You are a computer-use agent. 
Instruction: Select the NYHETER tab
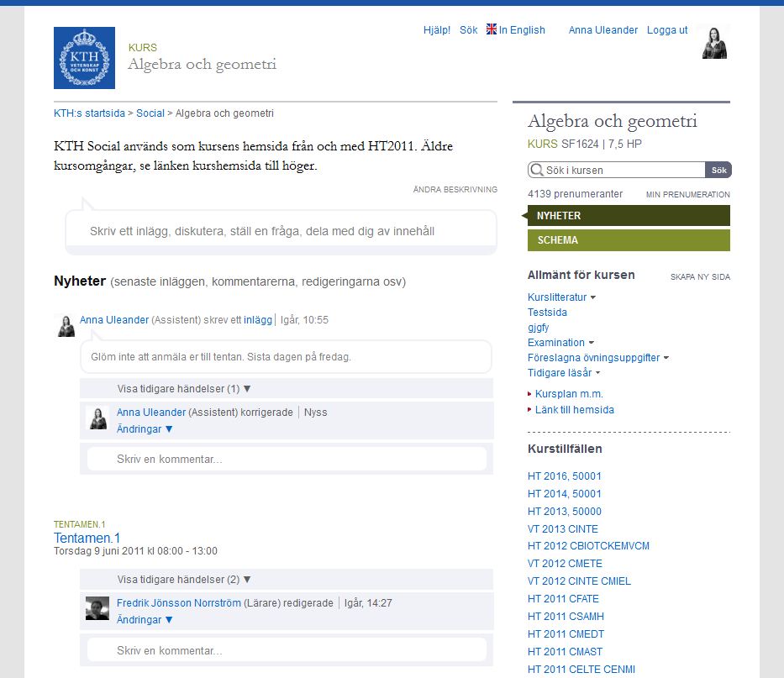click(x=629, y=216)
